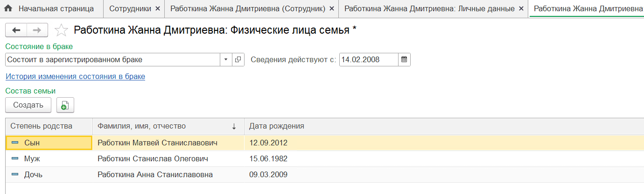
Task: Click the date field with 14.02.2008
Action: coord(369,60)
